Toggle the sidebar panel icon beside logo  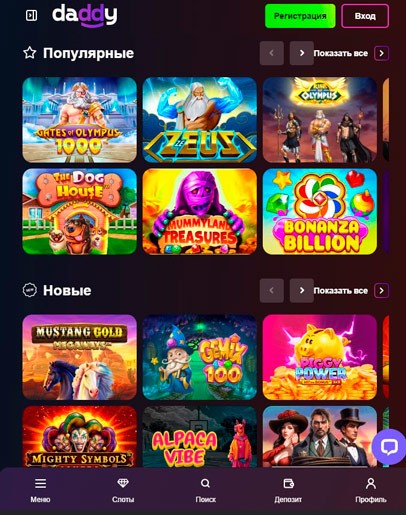click(x=32, y=15)
